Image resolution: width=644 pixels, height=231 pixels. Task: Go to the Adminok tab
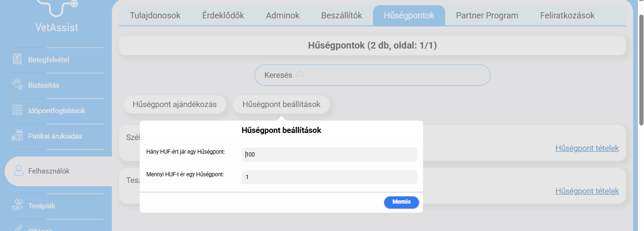click(283, 16)
